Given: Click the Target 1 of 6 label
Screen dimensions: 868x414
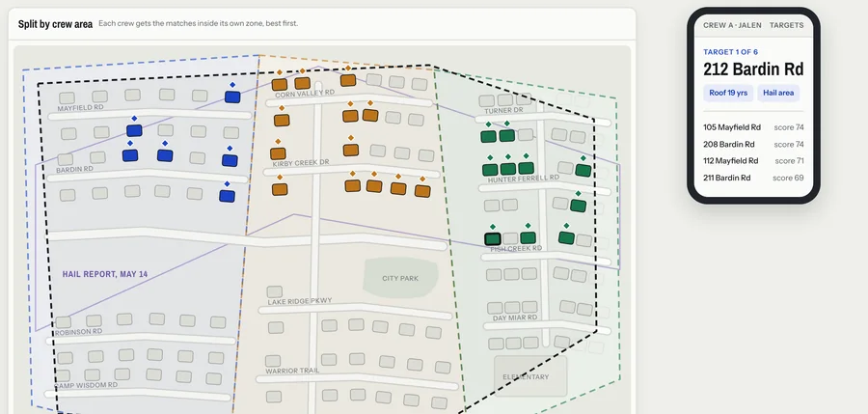Looking at the screenshot, I should pyautogui.click(x=730, y=52).
